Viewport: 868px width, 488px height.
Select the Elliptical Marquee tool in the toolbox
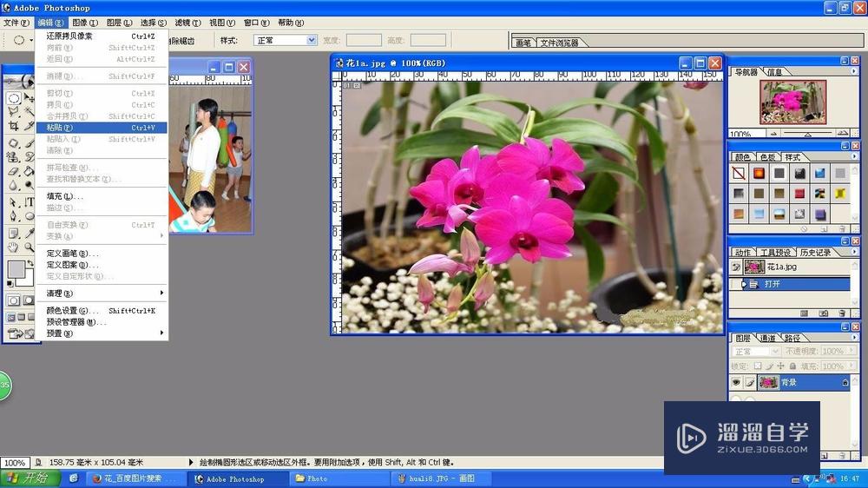[14, 99]
